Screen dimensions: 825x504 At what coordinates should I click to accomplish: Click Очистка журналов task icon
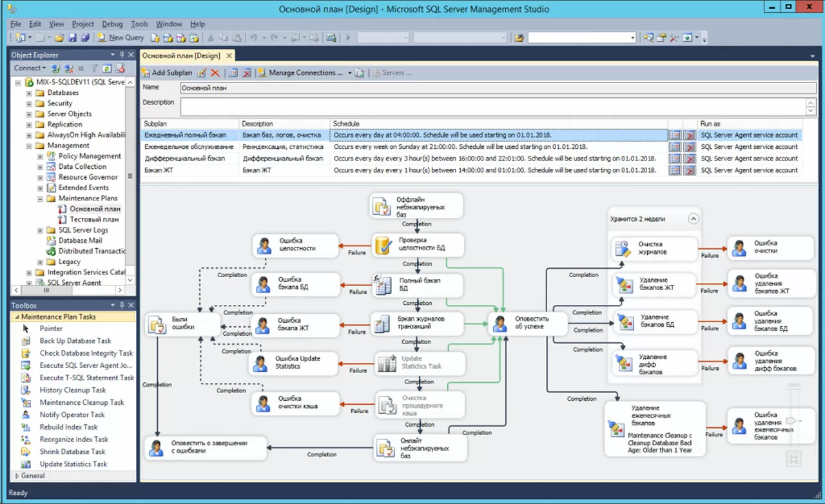pyautogui.click(x=623, y=249)
